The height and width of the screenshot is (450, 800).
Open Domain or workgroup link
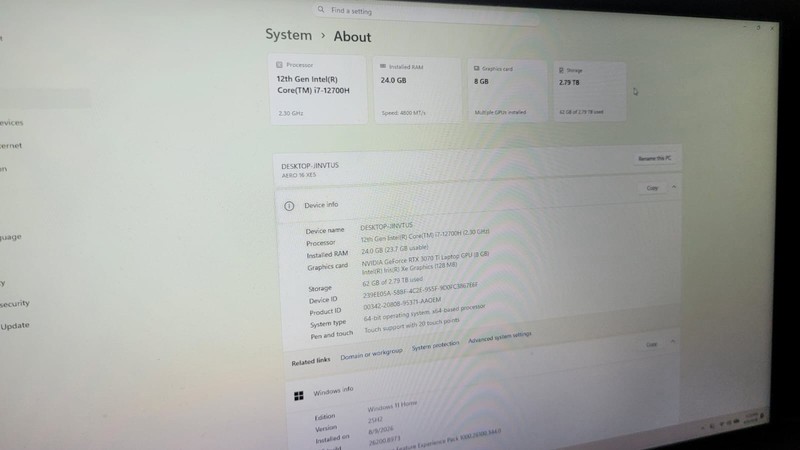pyautogui.click(x=371, y=354)
